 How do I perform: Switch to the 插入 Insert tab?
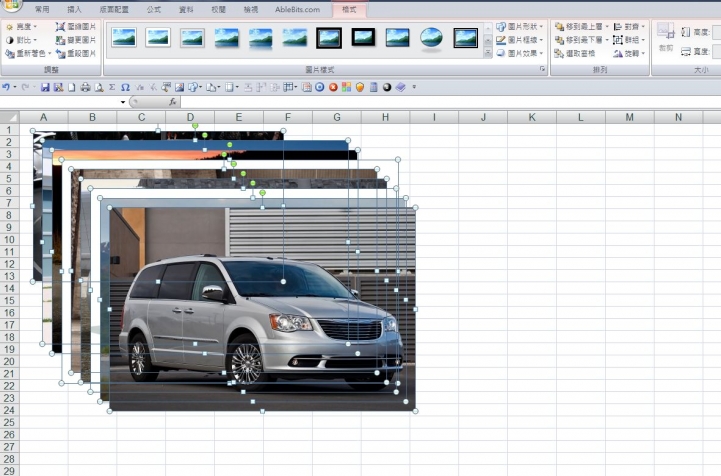click(74, 9)
